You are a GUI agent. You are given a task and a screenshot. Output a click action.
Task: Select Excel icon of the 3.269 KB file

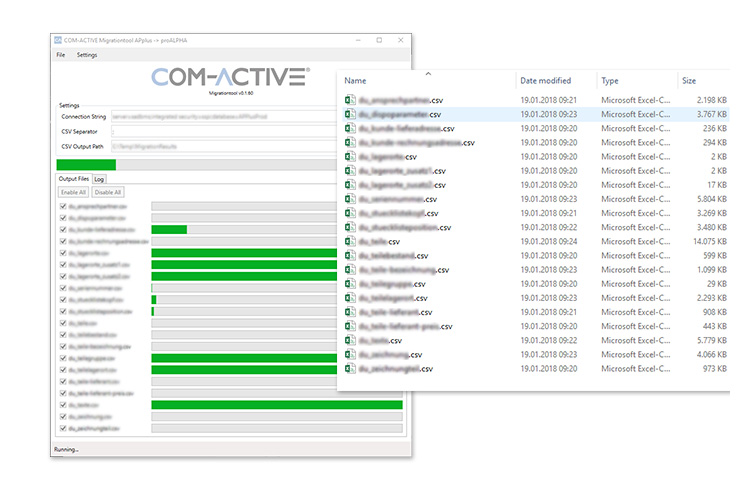(350, 213)
